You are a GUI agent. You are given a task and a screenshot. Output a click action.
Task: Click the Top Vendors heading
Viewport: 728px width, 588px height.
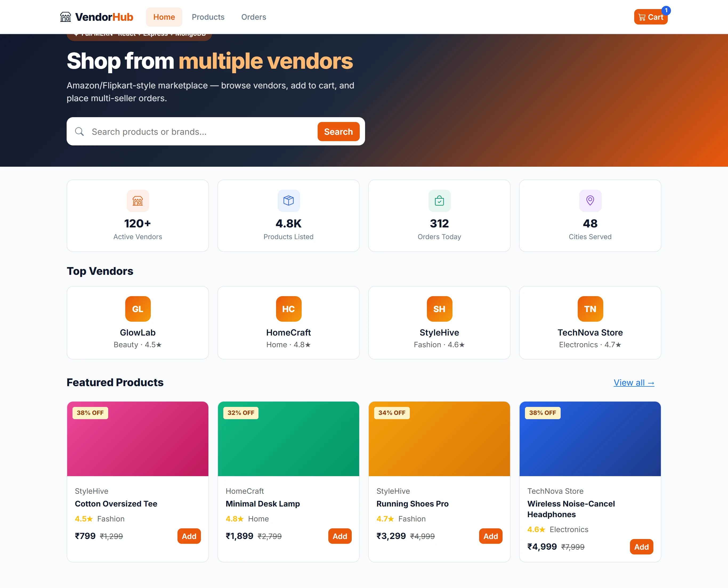[x=100, y=271]
